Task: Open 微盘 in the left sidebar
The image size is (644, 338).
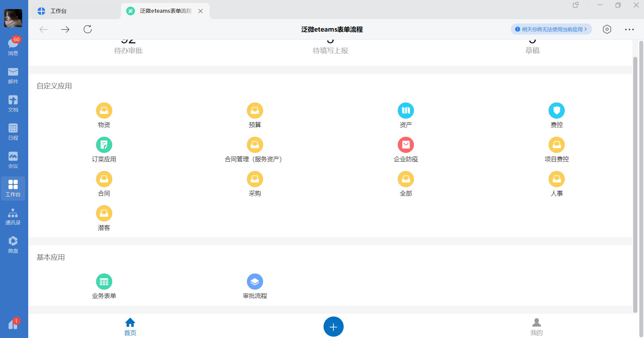Action: pos(13,244)
